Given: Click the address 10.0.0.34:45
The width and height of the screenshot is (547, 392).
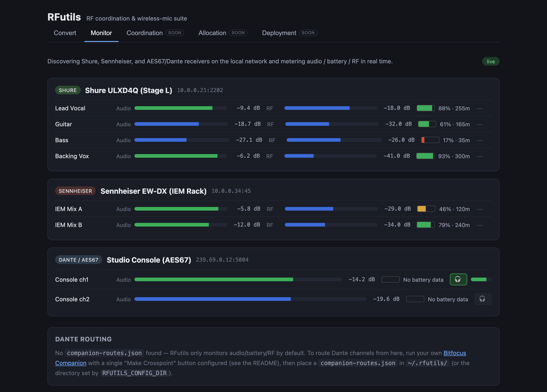Looking at the screenshot, I should point(231,191).
